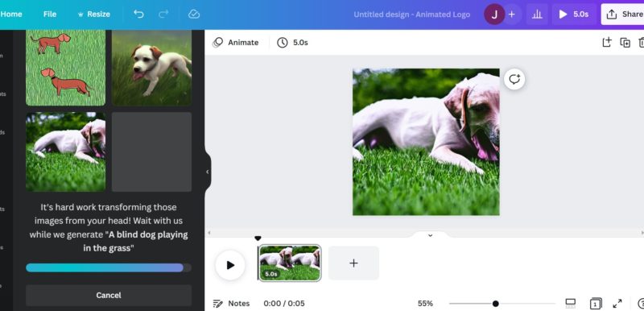Add a collaborator with the plus icon
This screenshot has width=644, height=311.
click(512, 15)
